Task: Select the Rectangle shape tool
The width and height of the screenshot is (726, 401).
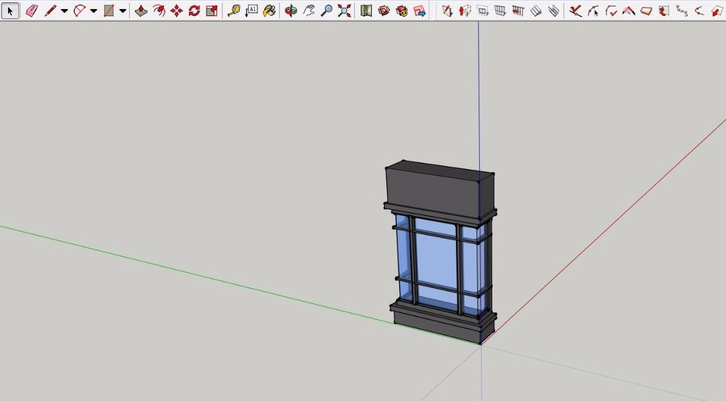Action: (109, 11)
